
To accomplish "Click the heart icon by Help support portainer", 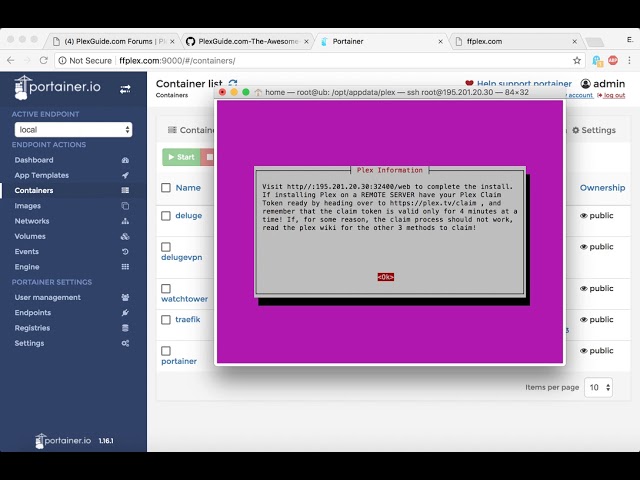I will tap(469, 83).
